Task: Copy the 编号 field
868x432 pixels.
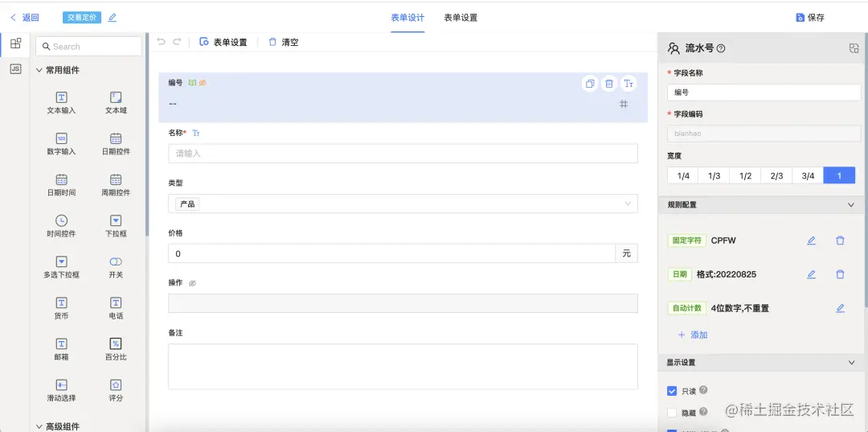Action: (x=590, y=84)
